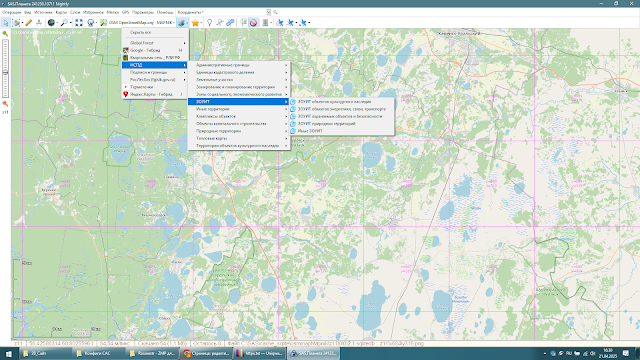
Task: Click the gray list manager icon
Action: 265,23
